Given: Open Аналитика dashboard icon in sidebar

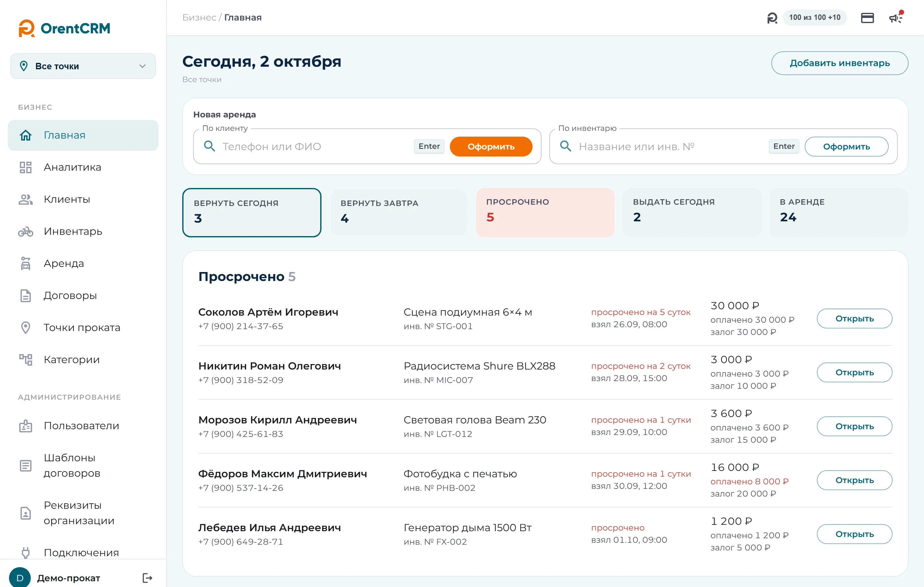Looking at the screenshot, I should pyautogui.click(x=26, y=167).
